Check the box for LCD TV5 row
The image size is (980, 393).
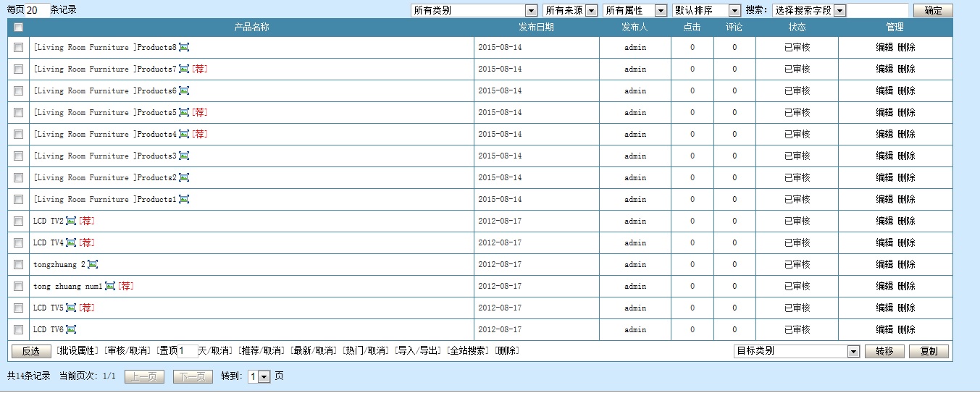18,308
